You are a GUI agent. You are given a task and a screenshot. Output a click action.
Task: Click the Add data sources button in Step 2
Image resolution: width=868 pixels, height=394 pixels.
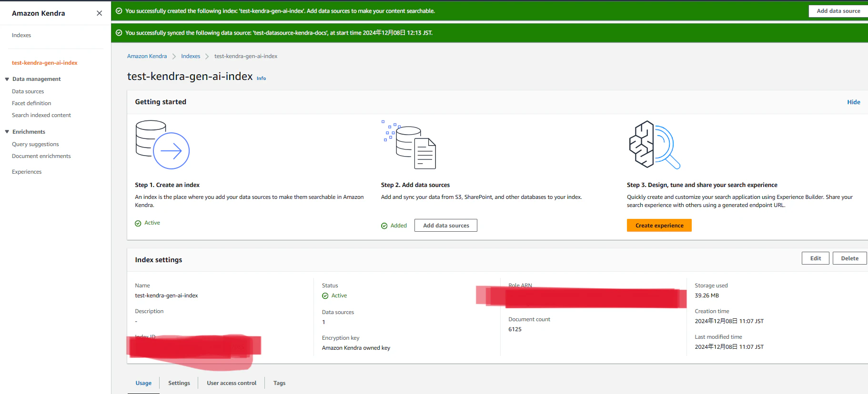pos(446,226)
